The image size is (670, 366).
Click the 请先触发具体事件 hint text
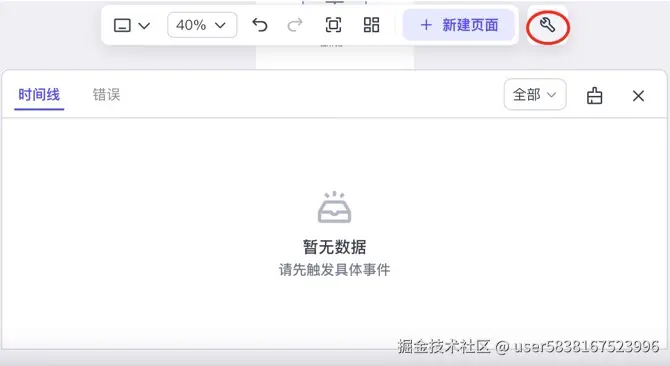(x=335, y=269)
